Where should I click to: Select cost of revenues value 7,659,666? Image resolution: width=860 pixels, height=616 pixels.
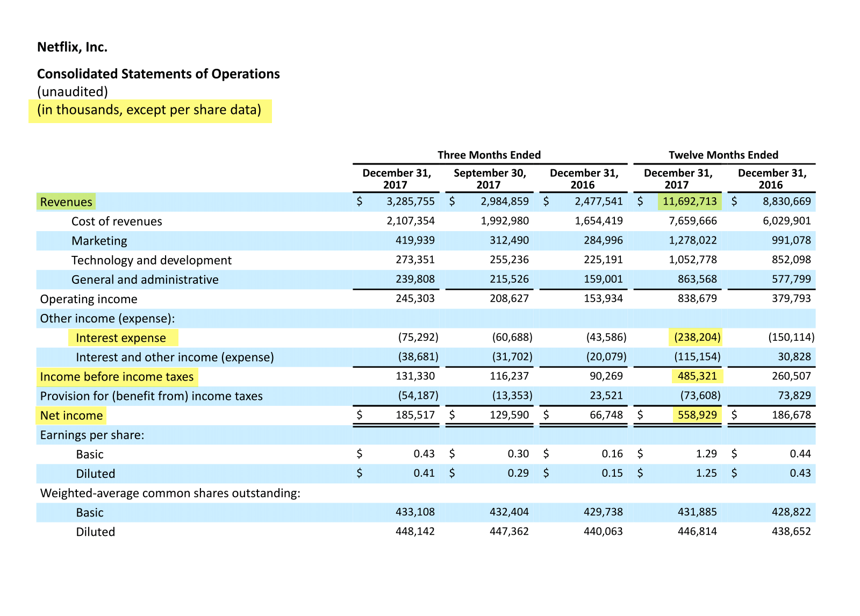pos(693,221)
